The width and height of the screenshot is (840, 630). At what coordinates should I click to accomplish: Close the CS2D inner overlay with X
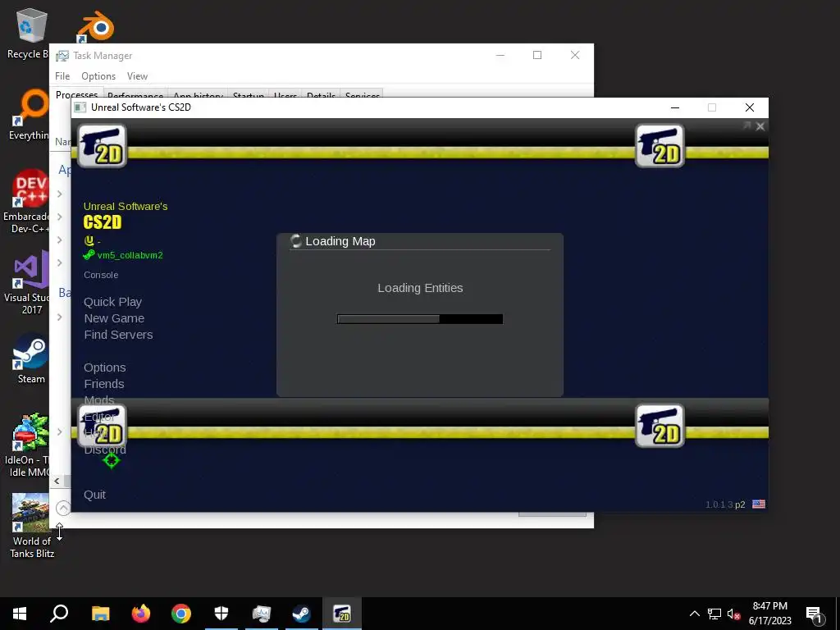(x=760, y=126)
